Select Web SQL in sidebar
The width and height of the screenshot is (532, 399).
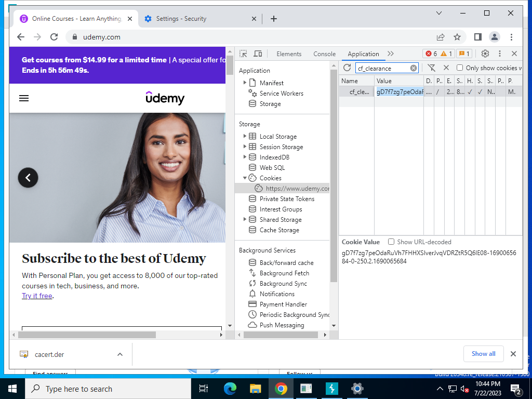[272, 168]
